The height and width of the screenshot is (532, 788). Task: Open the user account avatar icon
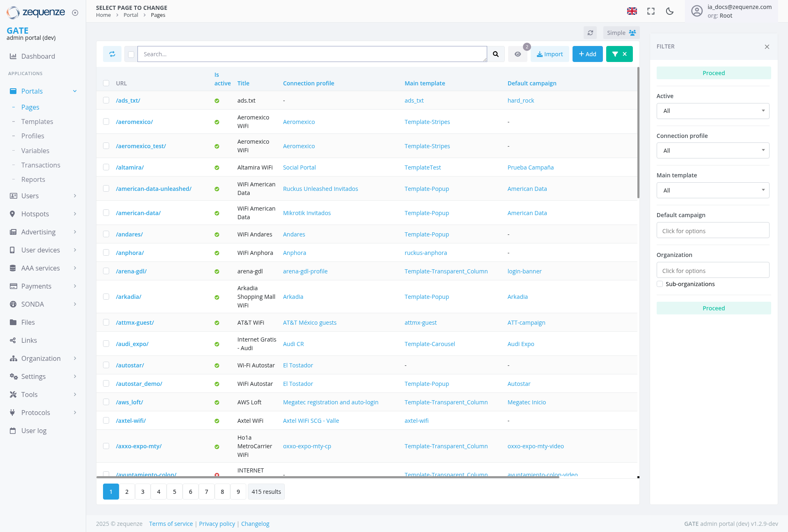tap(697, 11)
